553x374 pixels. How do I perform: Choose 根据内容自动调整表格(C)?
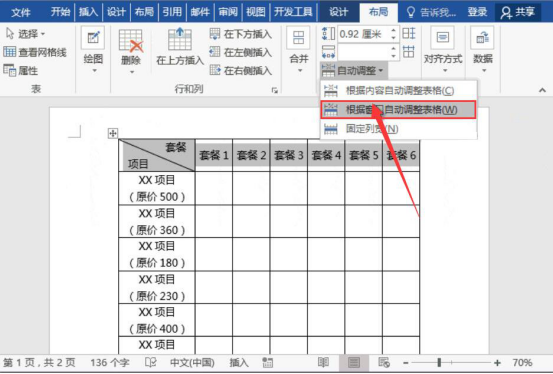(x=399, y=91)
